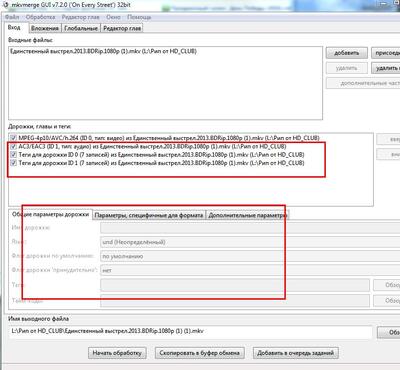Click the удалить все button

click(x=386, y=68)
